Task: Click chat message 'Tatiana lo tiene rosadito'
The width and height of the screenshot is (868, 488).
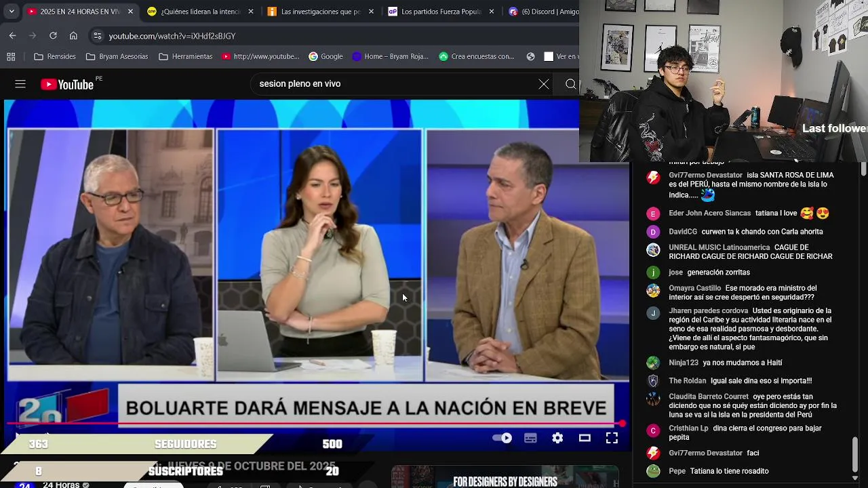Action: click(x=730, y=471)
